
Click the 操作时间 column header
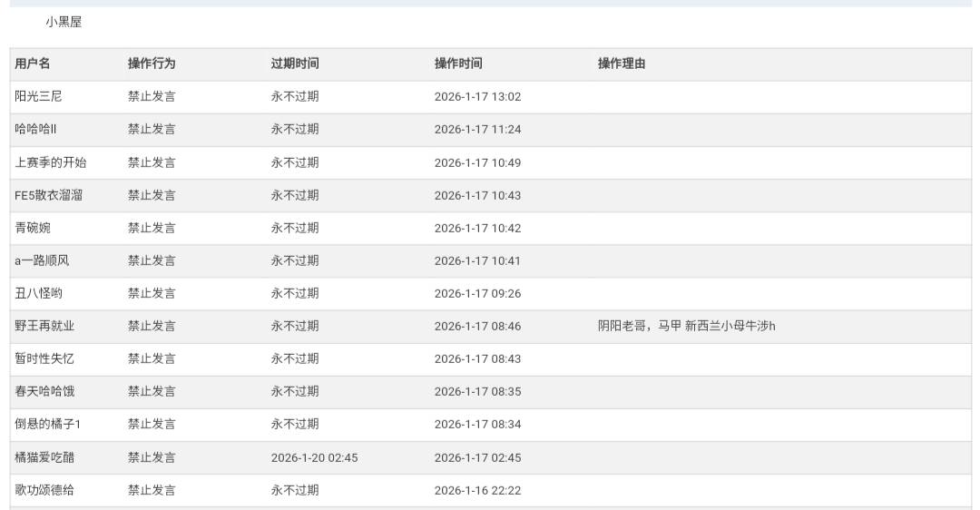click(458, 64)
